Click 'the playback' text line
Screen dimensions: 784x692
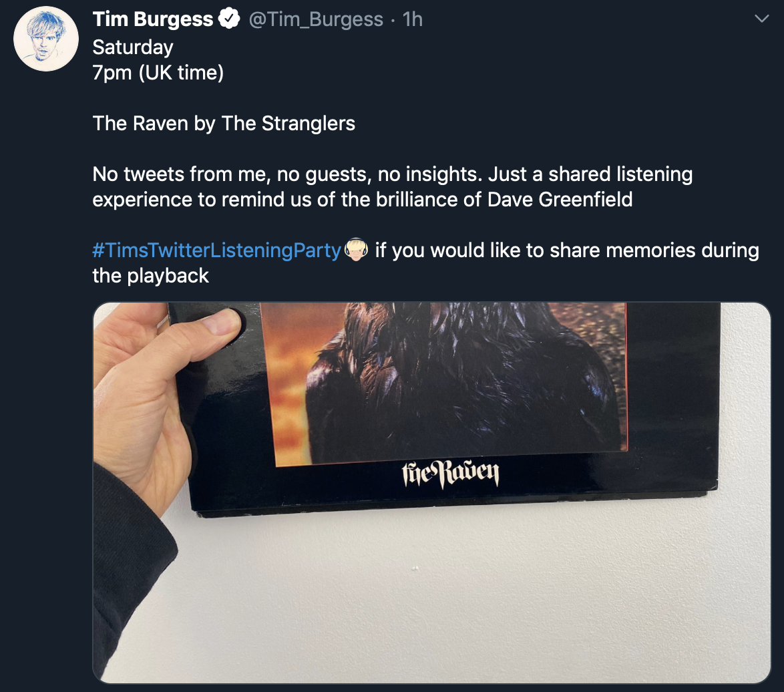coord(150,276)
